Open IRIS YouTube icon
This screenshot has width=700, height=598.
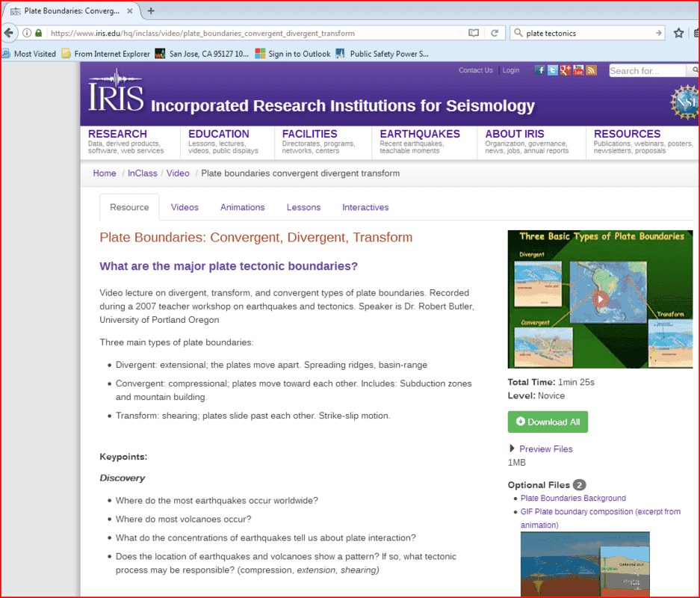pyautogui.click(x=578, y=70)
